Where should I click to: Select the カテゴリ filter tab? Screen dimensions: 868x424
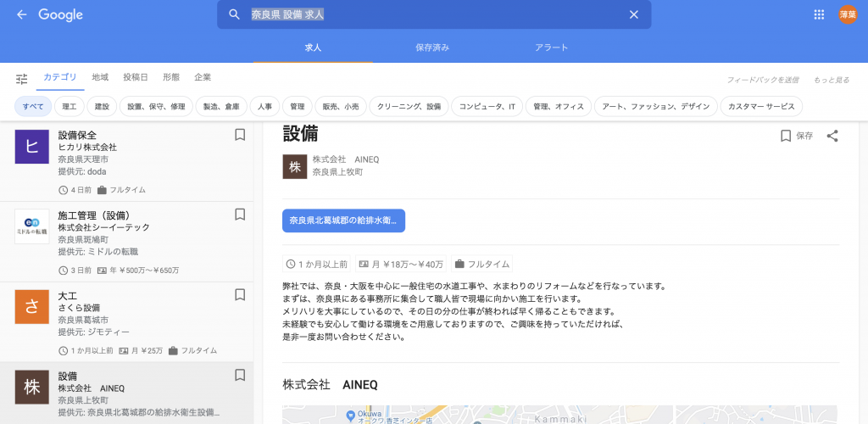point(60,77)
